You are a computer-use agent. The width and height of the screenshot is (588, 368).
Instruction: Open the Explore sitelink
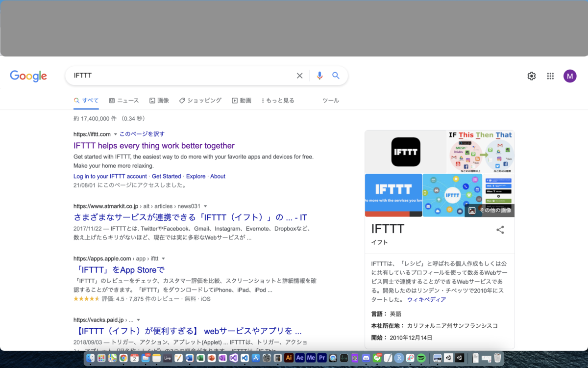196,176
